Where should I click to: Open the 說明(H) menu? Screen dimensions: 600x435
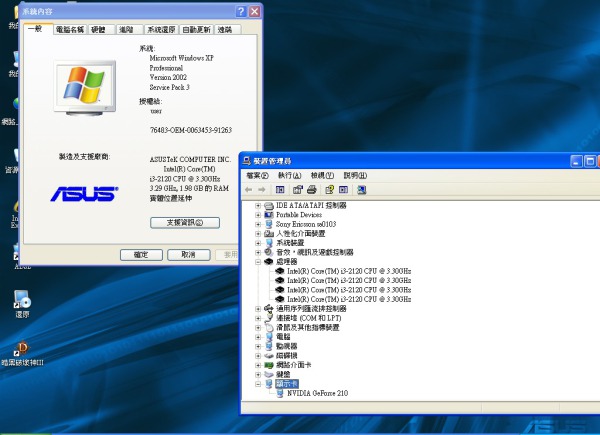point(355,176)
